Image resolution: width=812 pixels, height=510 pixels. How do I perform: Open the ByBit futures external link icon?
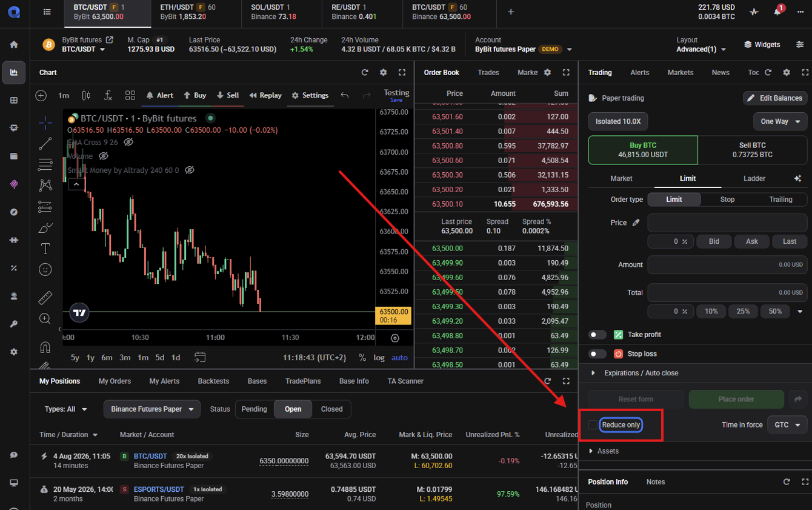coord(110,39)
